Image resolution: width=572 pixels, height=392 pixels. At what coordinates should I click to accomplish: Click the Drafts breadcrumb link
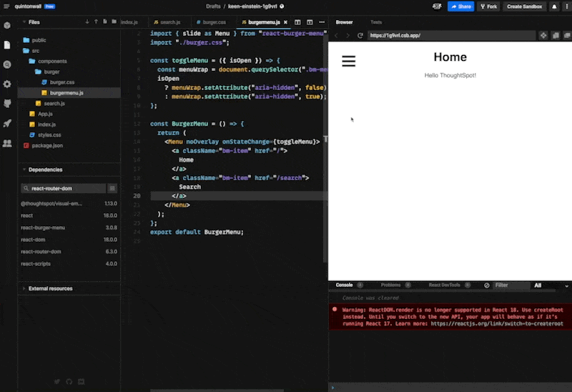(x=213, y=6)
